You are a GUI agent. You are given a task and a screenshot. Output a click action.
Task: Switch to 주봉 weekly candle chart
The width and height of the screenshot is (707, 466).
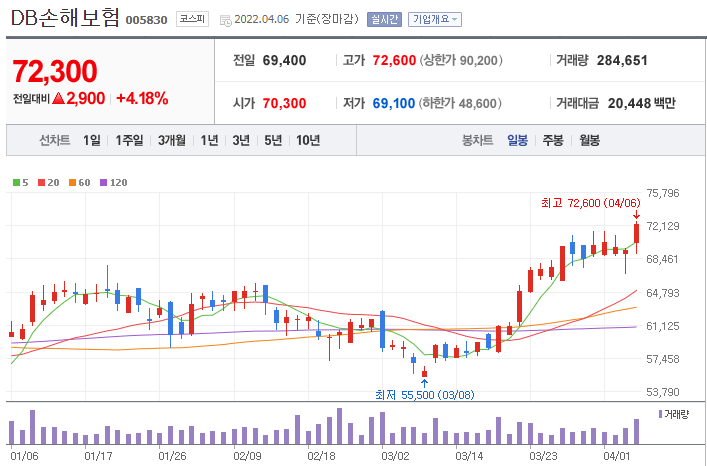pos(553,140)
